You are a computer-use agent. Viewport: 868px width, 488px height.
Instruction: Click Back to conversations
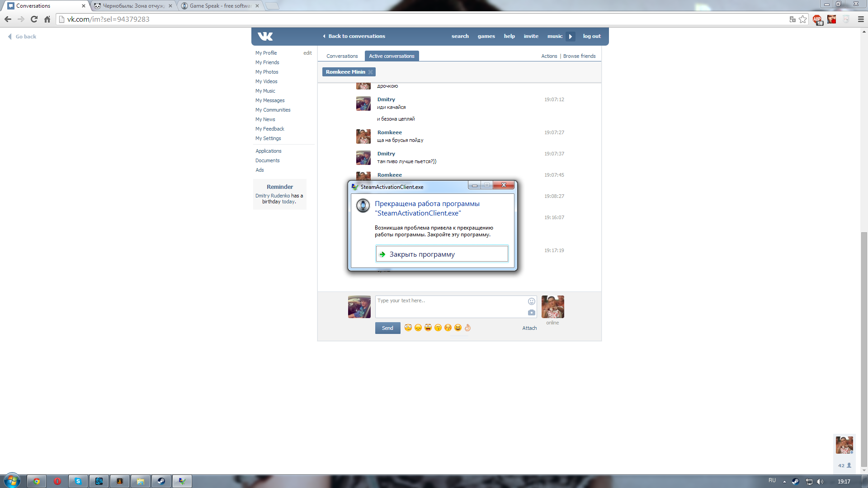(x=354, y=36)
